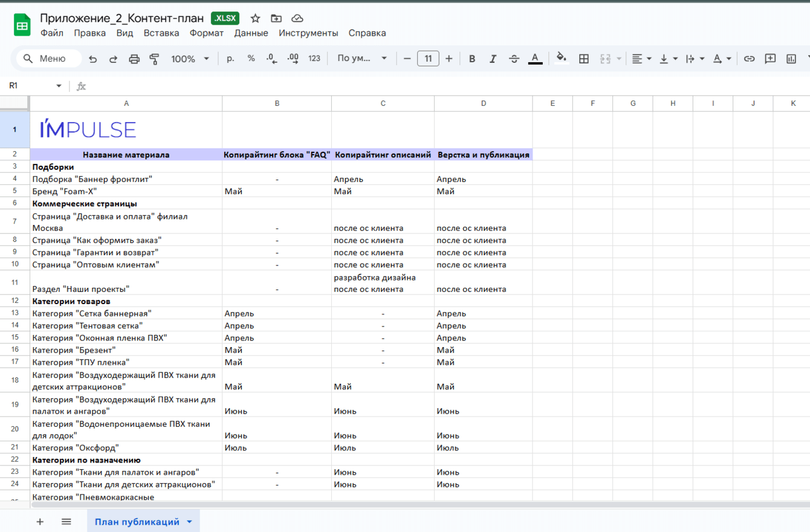This screenshot has height=532, width=810.
Task: Toggle bold formatting
Action: click(472, 59)
